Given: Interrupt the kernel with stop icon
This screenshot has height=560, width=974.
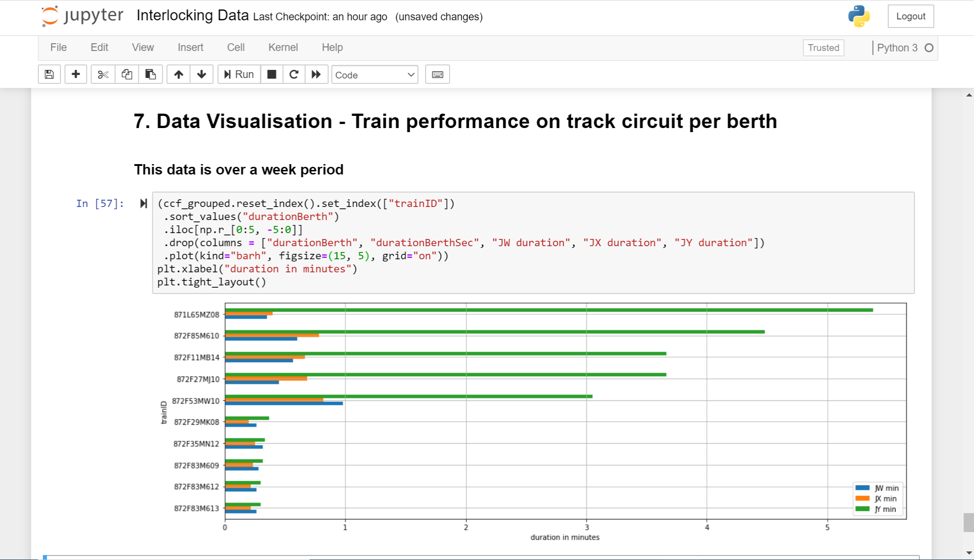Looking at the screenshot, I should click(271, 74).
